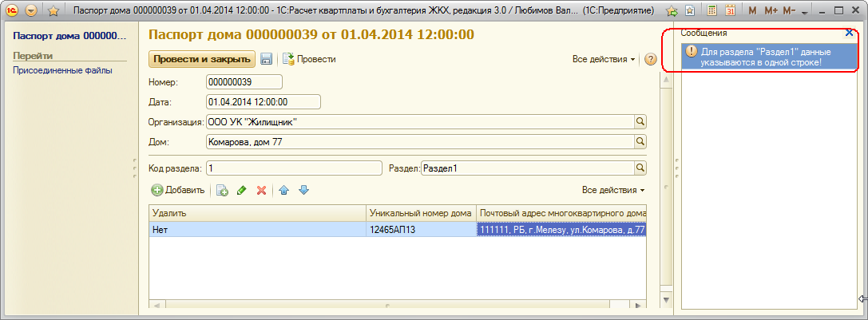Image resolution: width=868 pixels, height=320 pixels.
Task: Click the M+ memory add button
Action: pyautogui.click(x=771, y=10)
